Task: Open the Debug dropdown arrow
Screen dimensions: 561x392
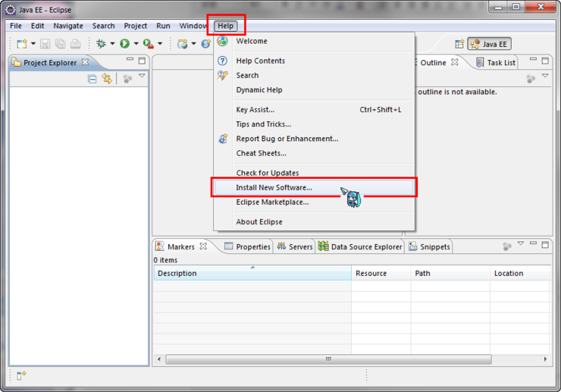Action: (x=112, y=44)
